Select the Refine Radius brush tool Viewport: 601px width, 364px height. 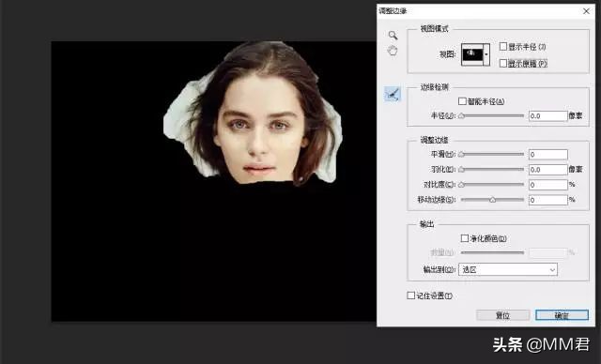393,94
